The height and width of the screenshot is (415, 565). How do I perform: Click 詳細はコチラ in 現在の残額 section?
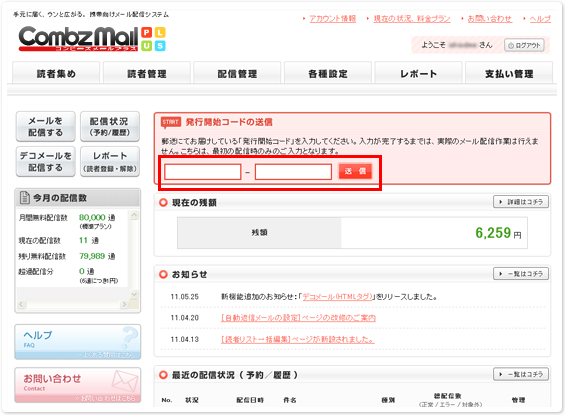coord(521,202)
